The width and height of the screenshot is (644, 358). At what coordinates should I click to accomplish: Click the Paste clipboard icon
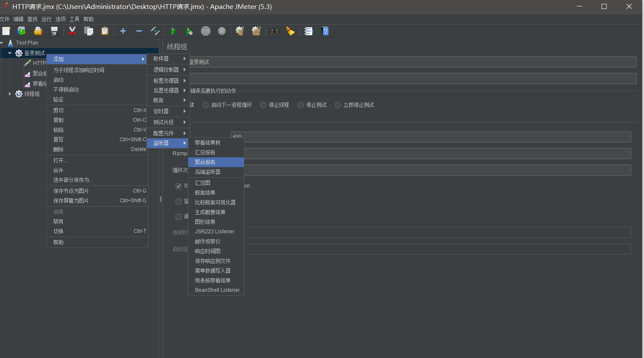tap(104, 31)
